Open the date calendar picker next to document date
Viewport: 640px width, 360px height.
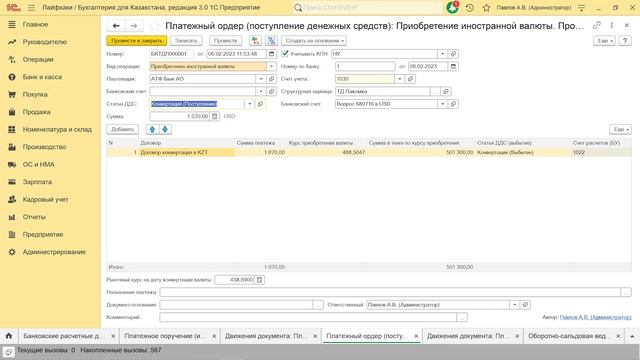coord(271,54)
